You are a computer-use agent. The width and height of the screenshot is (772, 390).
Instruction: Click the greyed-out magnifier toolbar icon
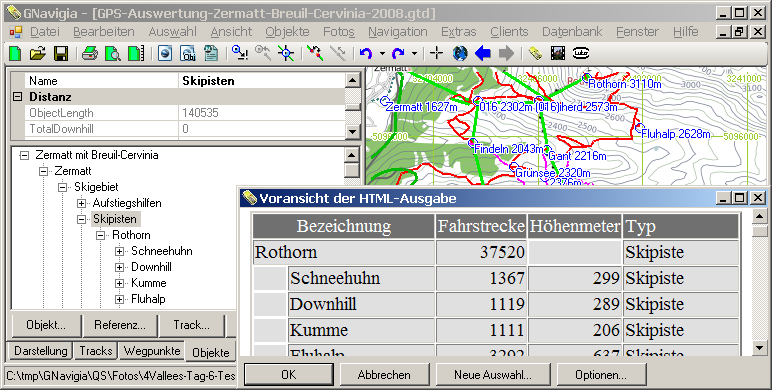(263, 53)
